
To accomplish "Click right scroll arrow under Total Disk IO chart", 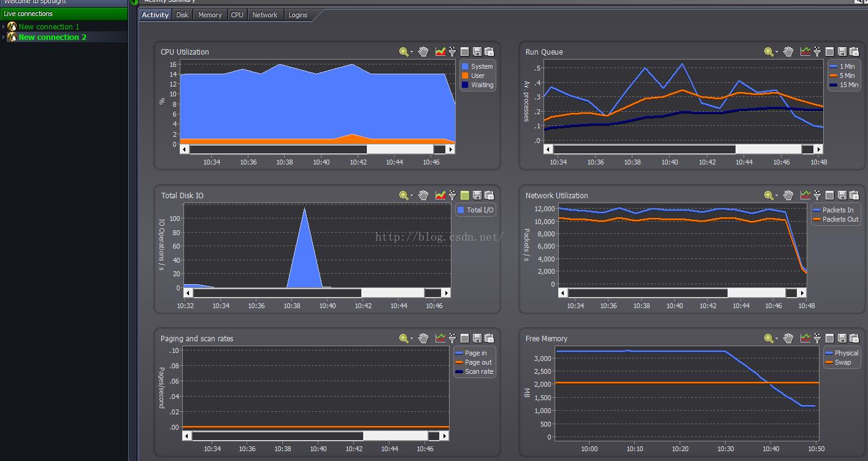I will coord(446,293).
